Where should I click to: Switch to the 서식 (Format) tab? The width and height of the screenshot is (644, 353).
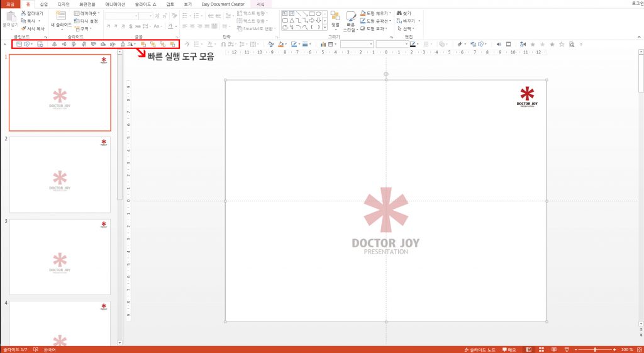point(260,4)
